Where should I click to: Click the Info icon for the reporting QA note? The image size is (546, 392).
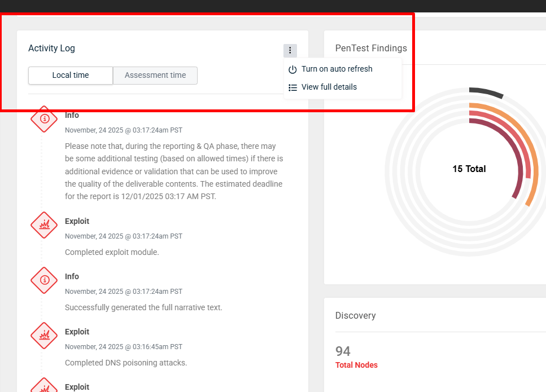(44, 118)
